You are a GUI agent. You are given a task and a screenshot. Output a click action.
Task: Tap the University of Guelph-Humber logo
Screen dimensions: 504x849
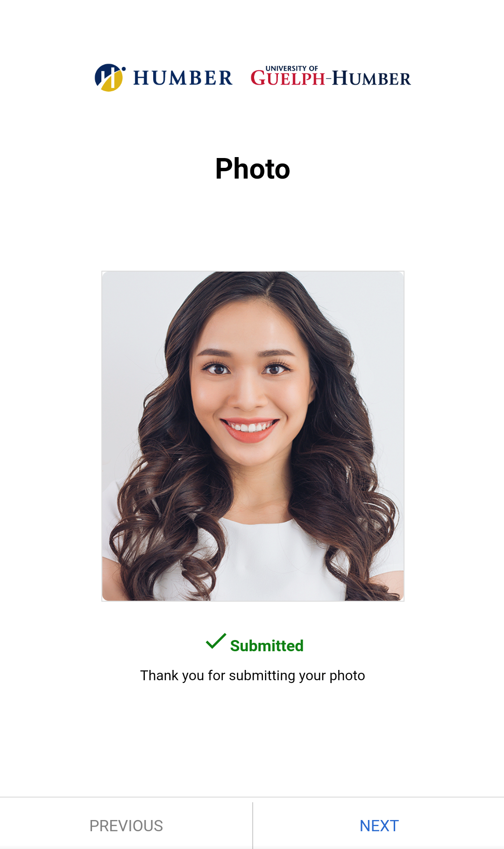[x=331, y=76]
